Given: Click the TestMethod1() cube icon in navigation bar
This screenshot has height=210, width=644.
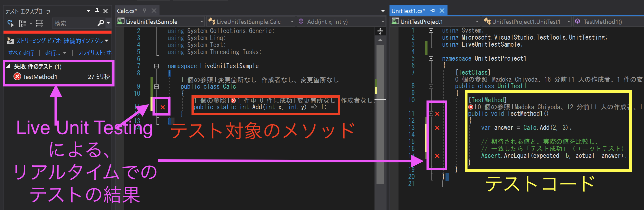Looking at the screenshot, I should pyautogui.click(x=577, y=21).
